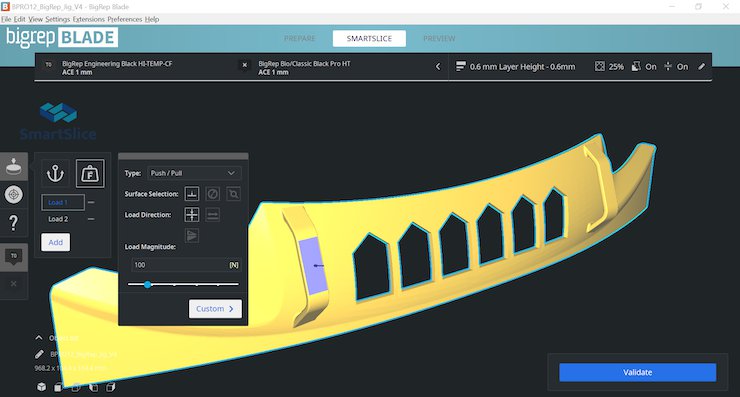The image size is (740, 397).
Task: Select the left side view cube icon
Action: 93,387
